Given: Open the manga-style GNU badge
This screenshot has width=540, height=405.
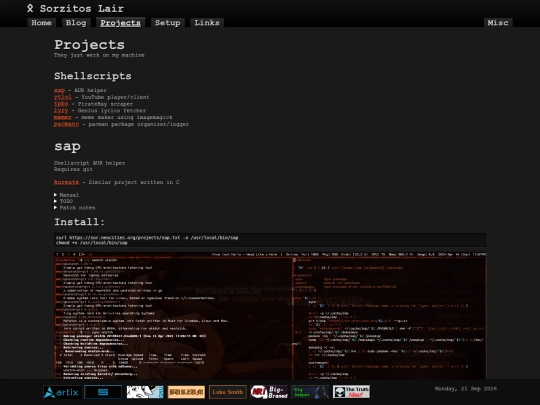Looking at the screenshot, I should pos(145,392).
